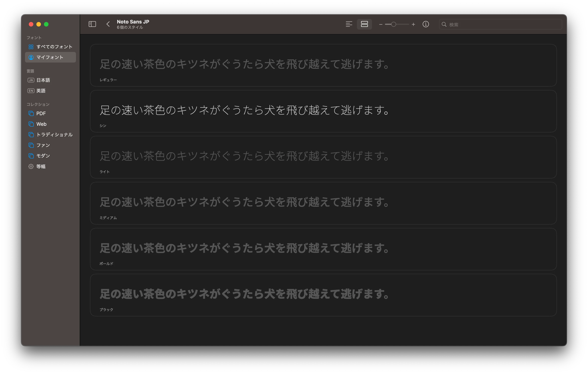The height and width of the screenshot is (374, 588).
Task: Go back with the left chevron
Action: coord(108,24)
